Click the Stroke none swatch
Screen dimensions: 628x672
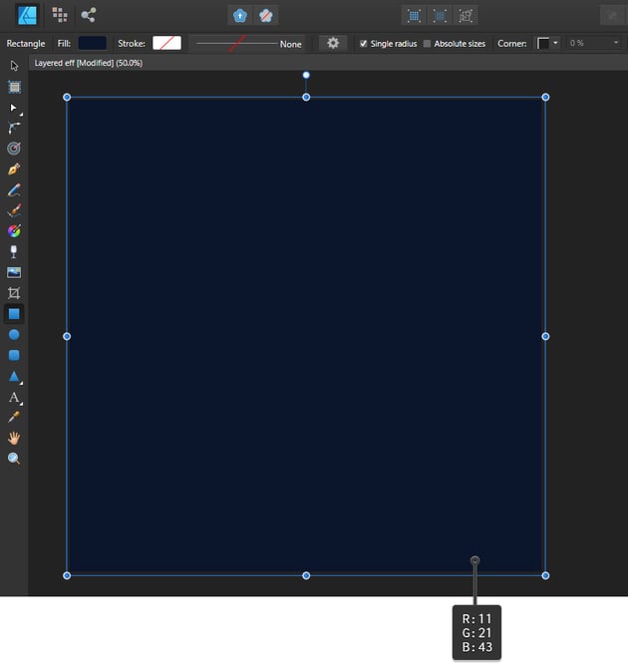point(166,43)
